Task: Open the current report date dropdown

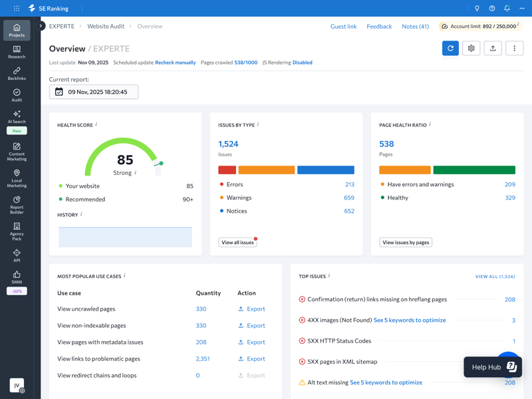Action: pyautogui.click(x=94, y=92)
